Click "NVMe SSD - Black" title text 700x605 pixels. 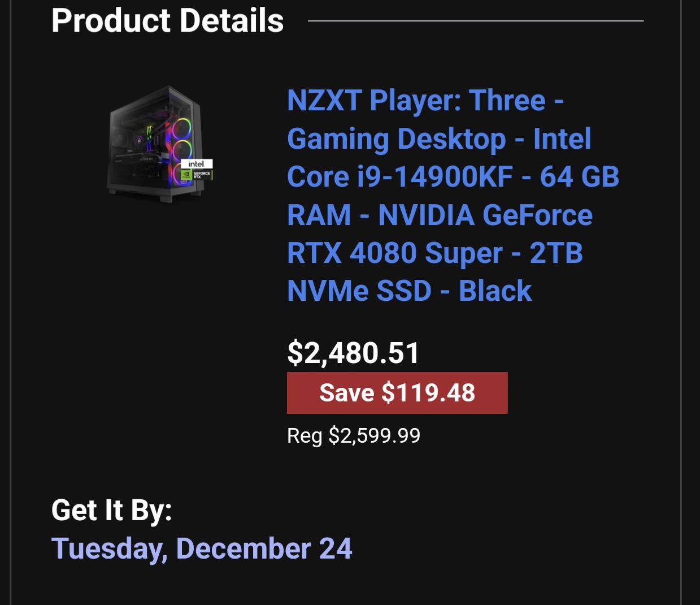click(x=409, y=291)
